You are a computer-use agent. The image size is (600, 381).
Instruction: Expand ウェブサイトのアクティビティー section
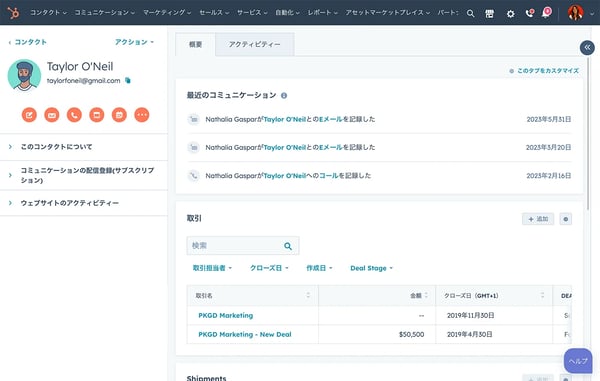coord(84,203)
